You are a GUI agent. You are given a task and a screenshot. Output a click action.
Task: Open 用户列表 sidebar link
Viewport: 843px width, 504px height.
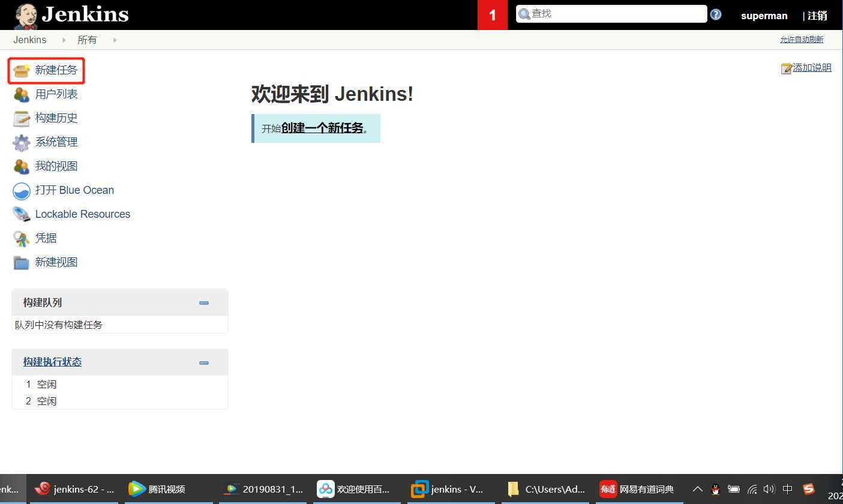coord(56,94)
